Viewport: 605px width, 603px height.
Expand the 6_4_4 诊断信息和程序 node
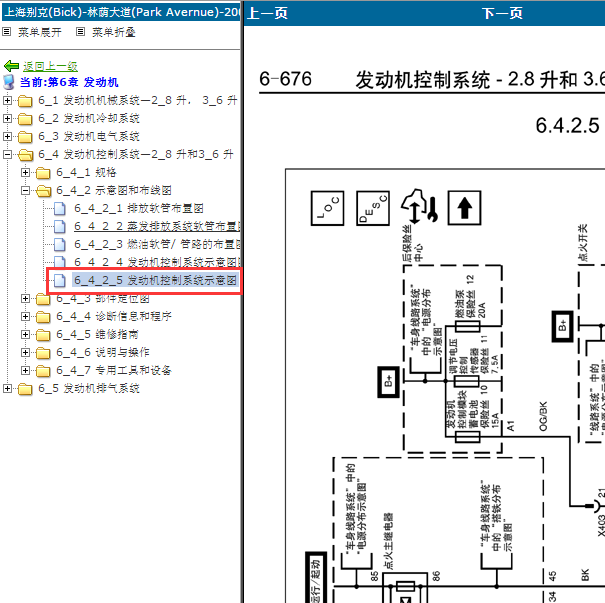(25, 316)
